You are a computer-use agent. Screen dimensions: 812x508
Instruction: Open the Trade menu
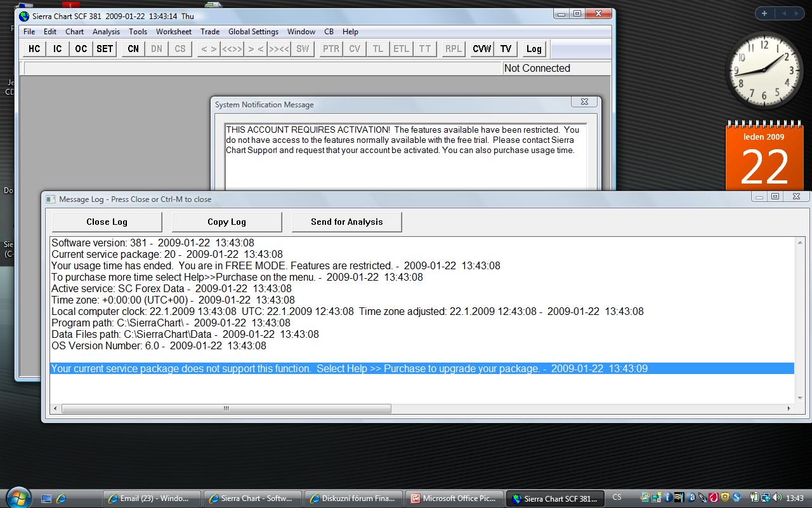click(210, 32)
